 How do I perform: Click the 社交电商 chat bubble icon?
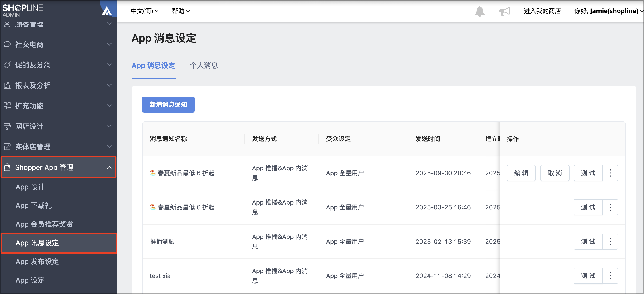tap(7, 44)
